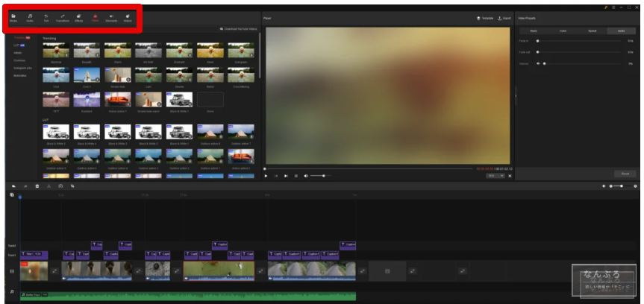
Task: Click the delete trash icon above timeline
Action: pos(37,186)
